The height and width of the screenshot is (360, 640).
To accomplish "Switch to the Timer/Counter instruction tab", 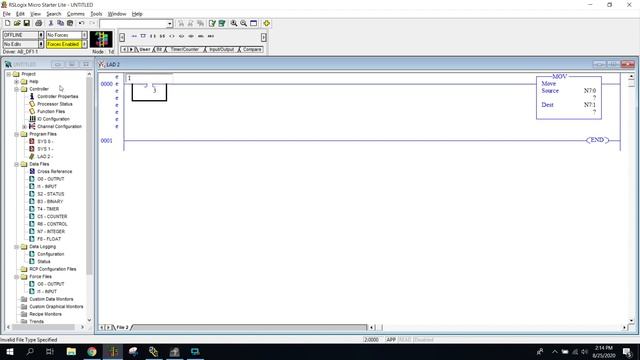I will click(x=184, y=49).
